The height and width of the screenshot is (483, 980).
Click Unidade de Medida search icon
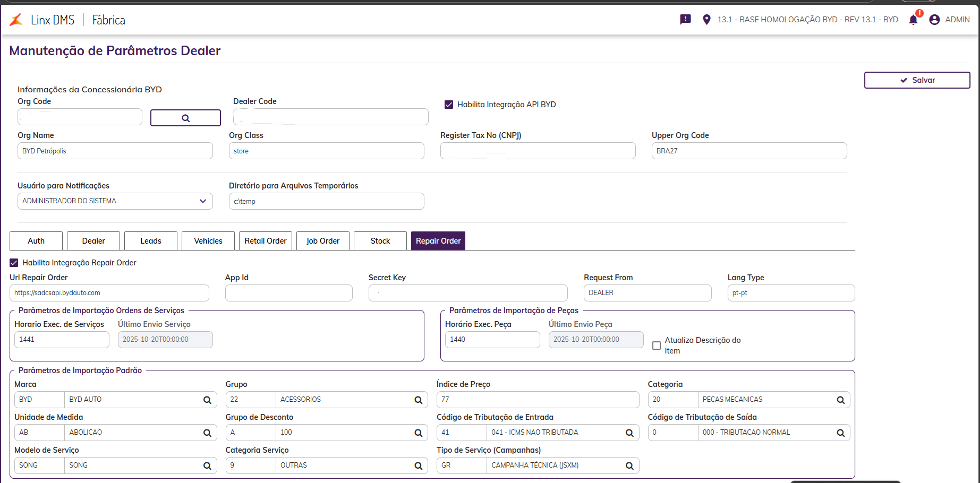pyautogui.click(x=207, y=433)
